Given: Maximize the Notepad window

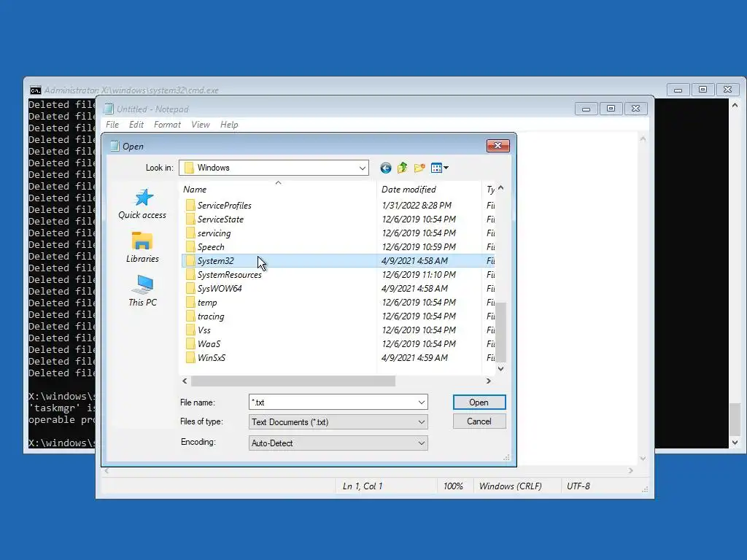Looking at the screenshot, I should pos(611,109).
